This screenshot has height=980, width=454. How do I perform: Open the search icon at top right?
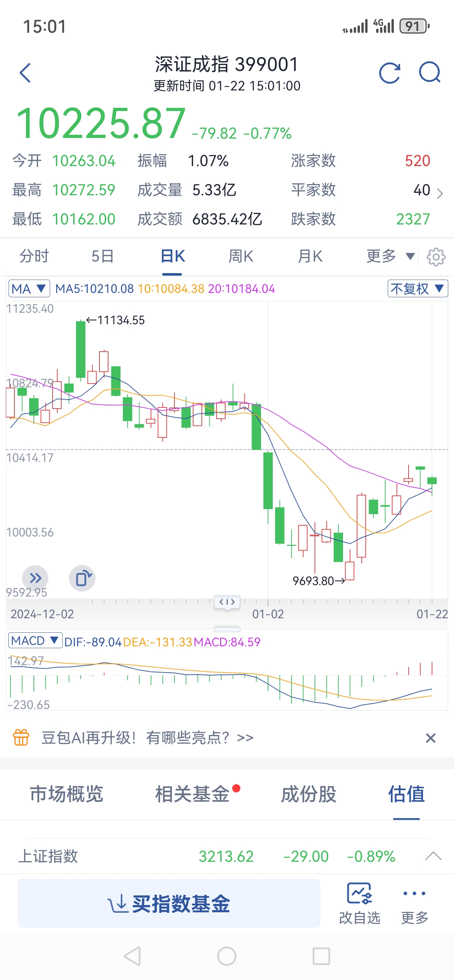429,72
